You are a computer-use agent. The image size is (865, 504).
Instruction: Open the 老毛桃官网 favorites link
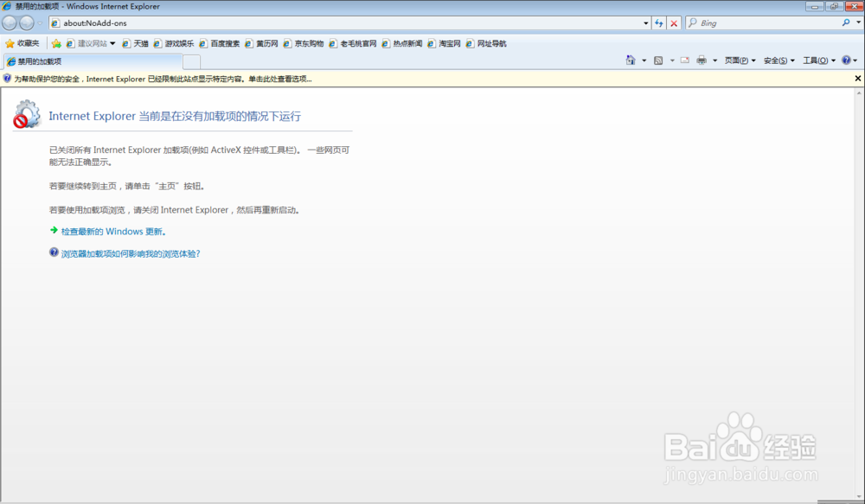pyautogui.click(x=353, y=43)
